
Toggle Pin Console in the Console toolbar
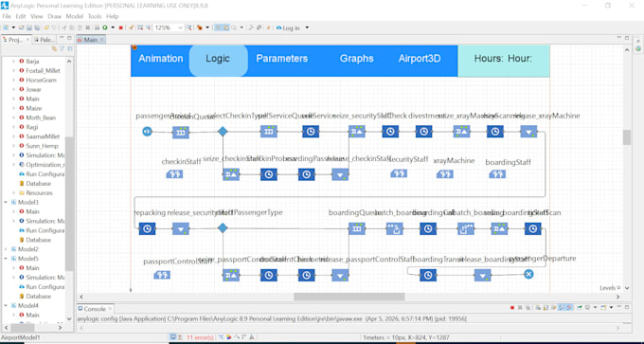[580, 307]
